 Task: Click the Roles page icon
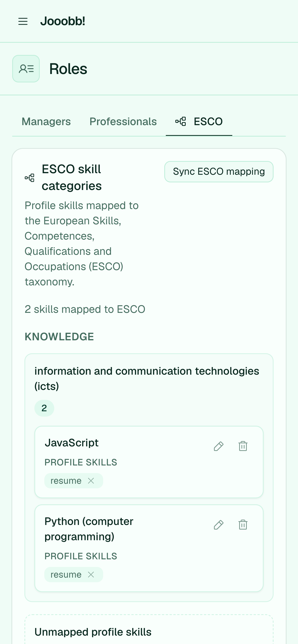coord(26,69)
